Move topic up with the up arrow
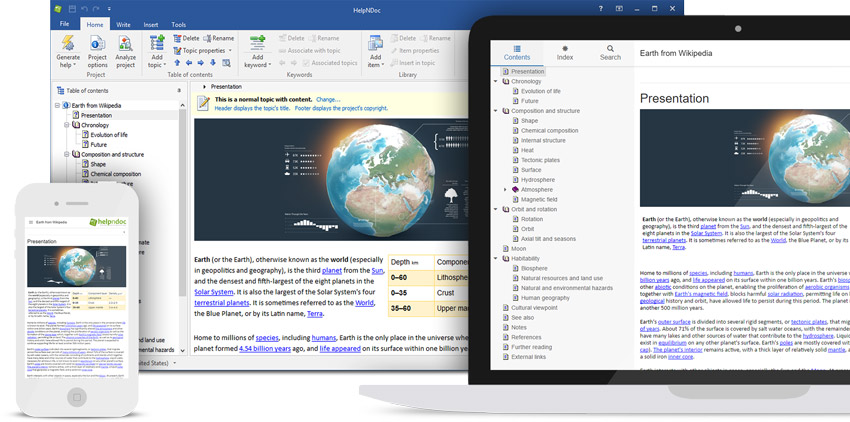Image resolution: width=850 pixels, height=422 pixels. [x=177, y=63]
